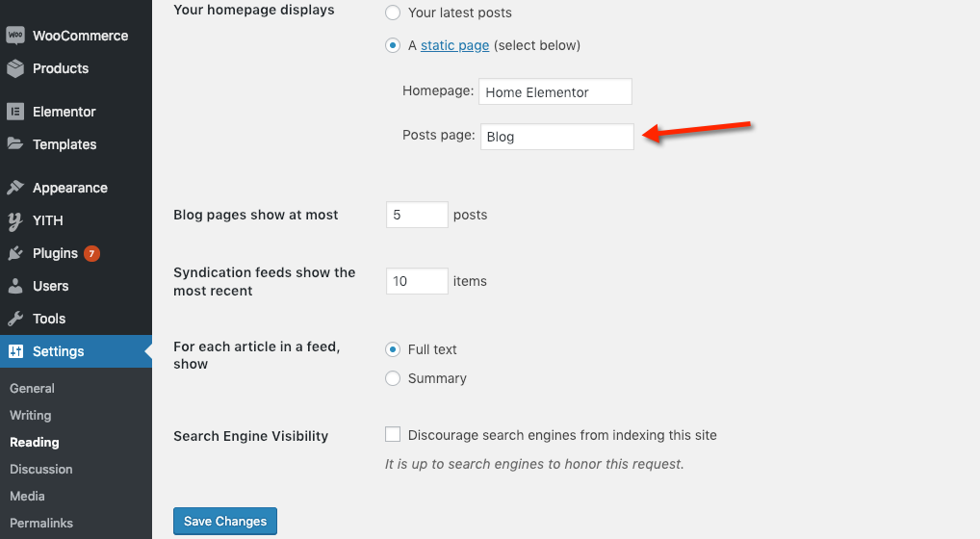Image resolution: width=980 pixels, height=539 pixels.
Task: Open the Permalinks settings submenu
Action: coord(41,523)
